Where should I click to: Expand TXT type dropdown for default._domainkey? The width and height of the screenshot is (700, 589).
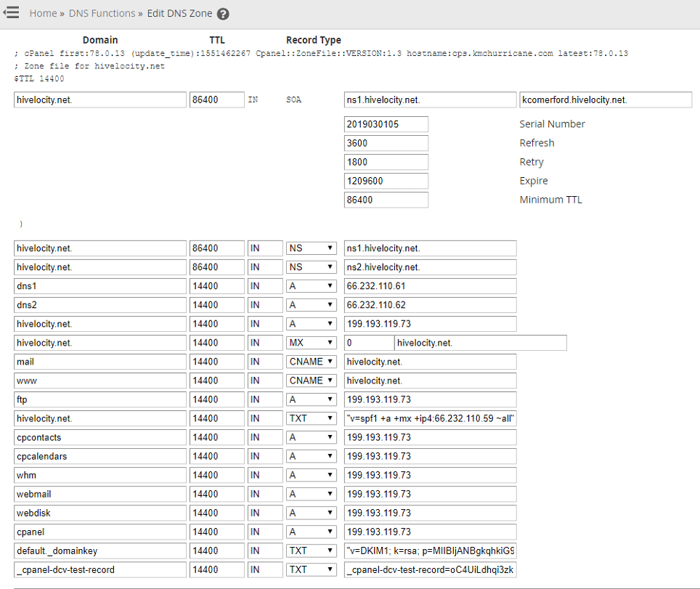pyautogui.click(x=311, y=551)
